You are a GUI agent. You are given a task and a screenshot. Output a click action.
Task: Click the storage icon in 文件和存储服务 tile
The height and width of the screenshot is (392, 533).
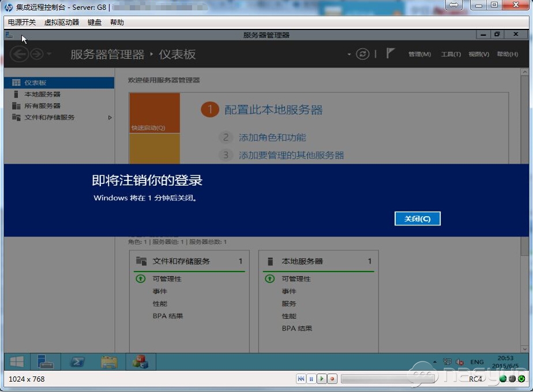141,261
